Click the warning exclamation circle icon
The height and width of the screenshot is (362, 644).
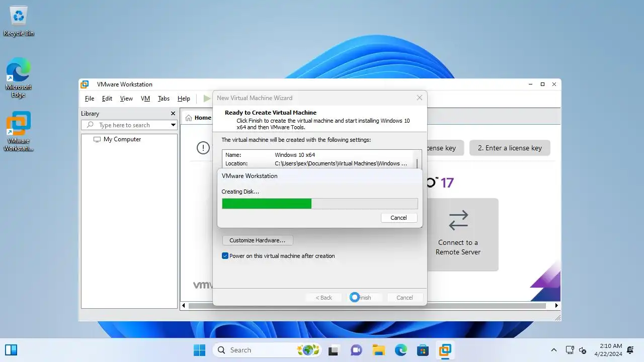click(x=203, y=148)
